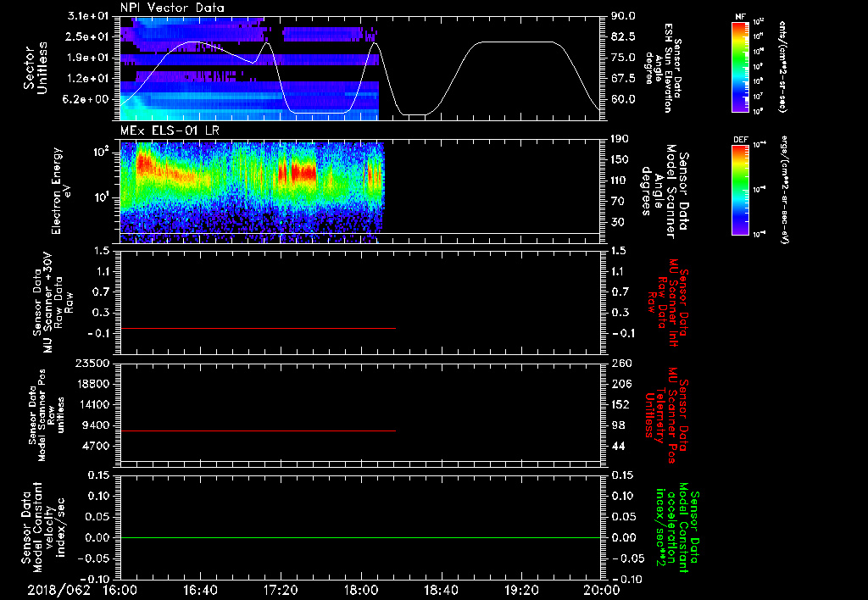Click the red line in the MU Scanner +30V panel
This screenshot has height=600, width=868.
point(258,328)
